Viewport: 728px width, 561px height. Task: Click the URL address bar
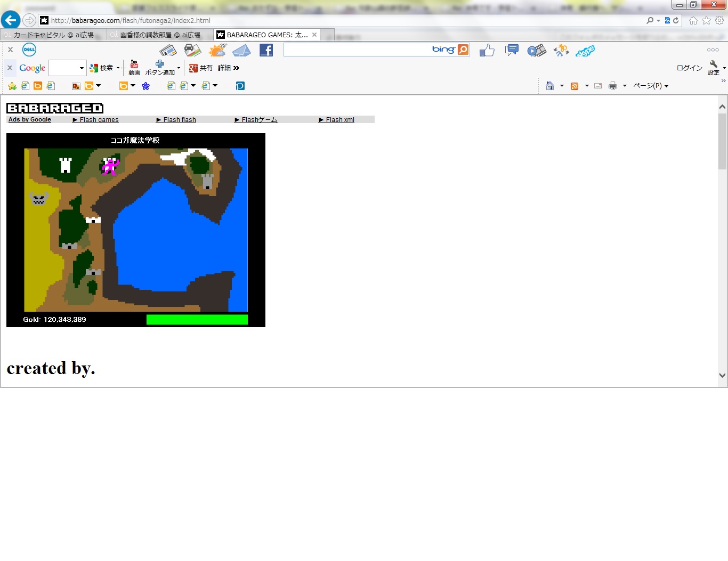pos(341,20)
